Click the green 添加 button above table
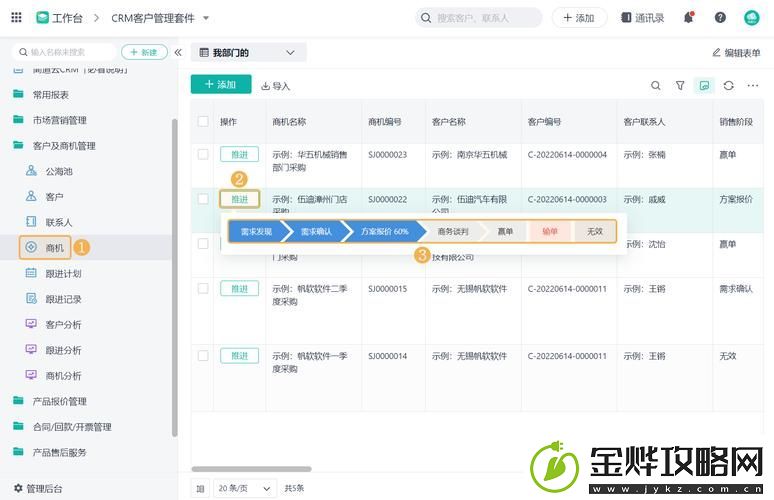The height and width of the screenshot is (500, 774). 221,84
